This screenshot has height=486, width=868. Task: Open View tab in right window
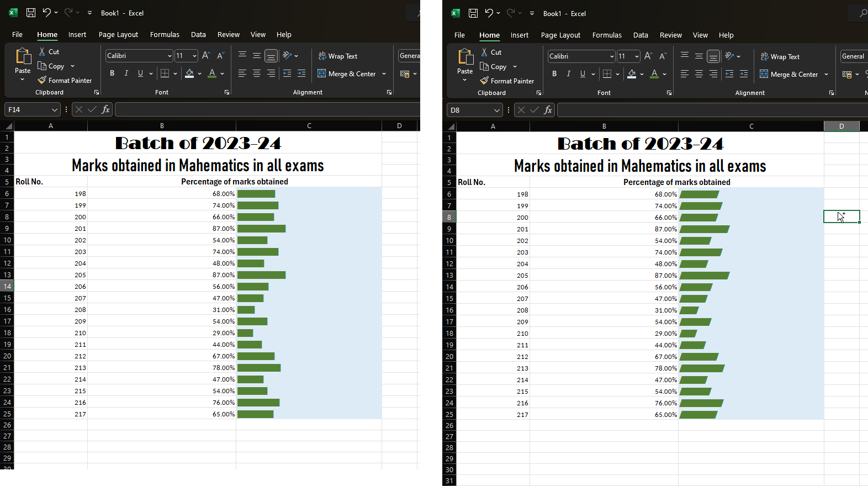700,35
